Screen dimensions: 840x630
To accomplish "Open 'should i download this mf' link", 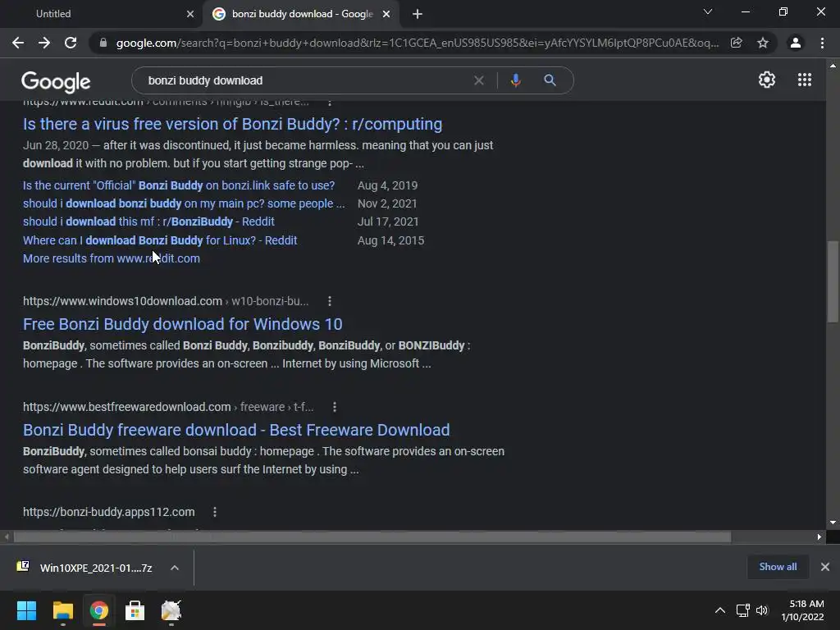I will 148,221.
